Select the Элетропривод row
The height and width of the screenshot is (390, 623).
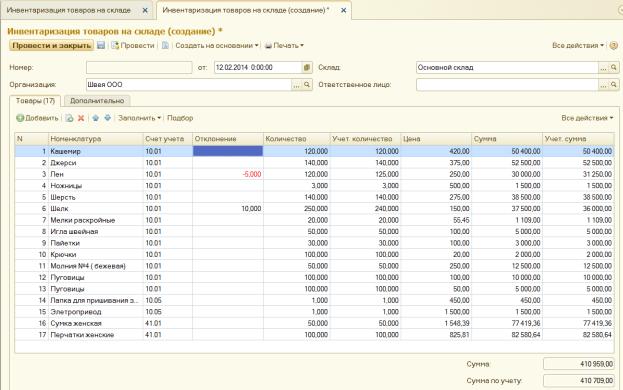coord(314,312)
